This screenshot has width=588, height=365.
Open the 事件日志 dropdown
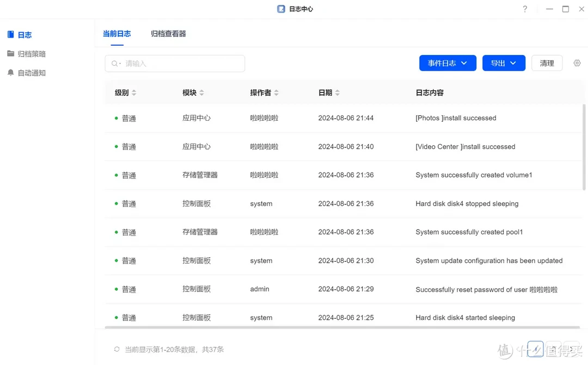[448, 63]
